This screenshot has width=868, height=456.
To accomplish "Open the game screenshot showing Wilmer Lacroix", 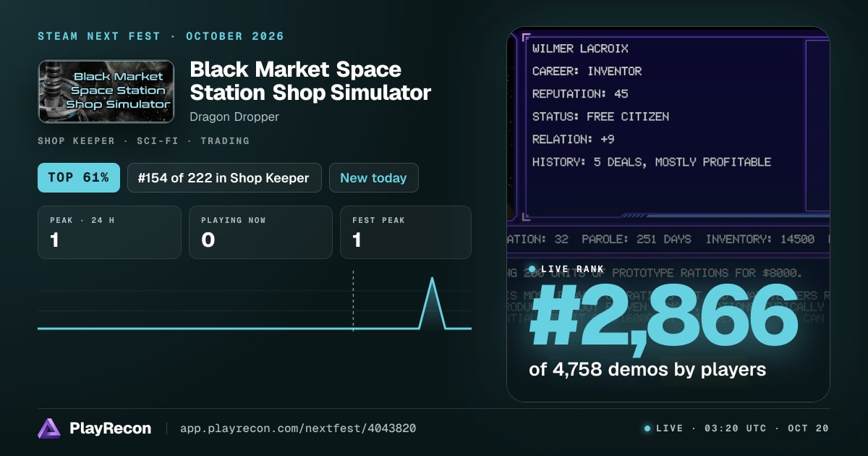I will pyautogui.click(x=668, y=214).
